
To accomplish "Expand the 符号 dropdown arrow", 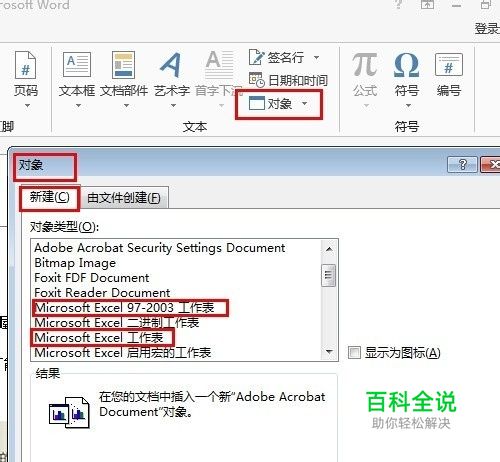I will pyautogui.click(x=408, y=106).
